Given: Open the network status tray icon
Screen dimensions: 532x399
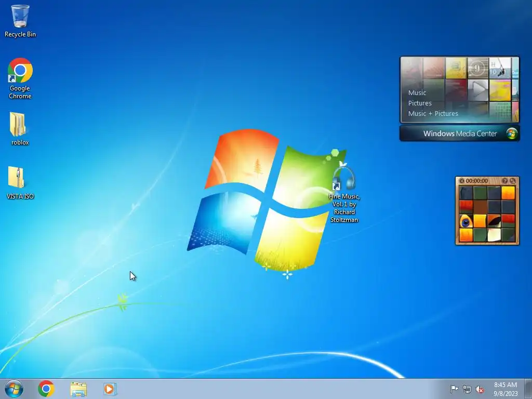Looking at the screenshot, I should click(x=467, y=390).
